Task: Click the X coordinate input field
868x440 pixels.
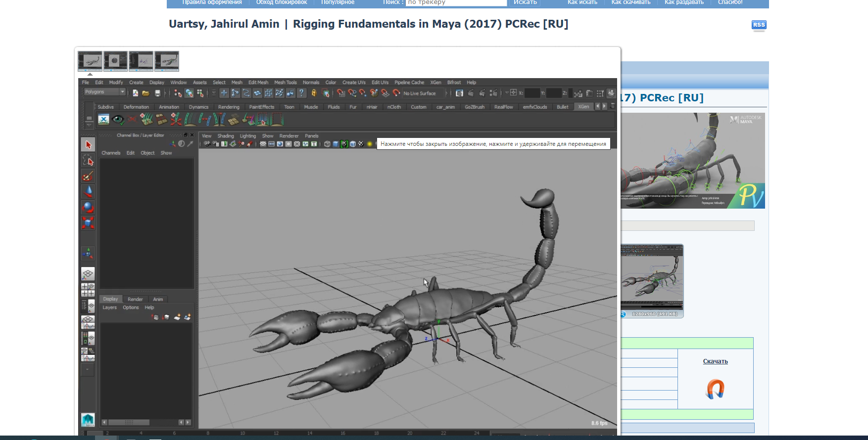Action: [532, 93]
